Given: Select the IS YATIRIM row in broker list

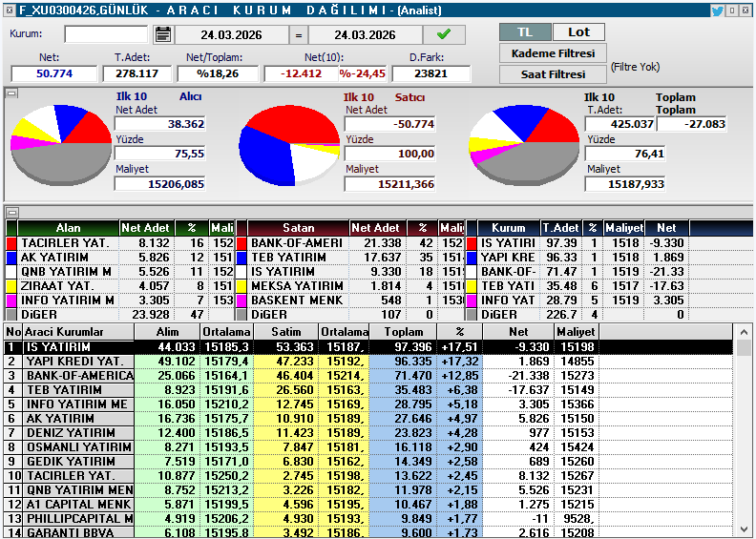Looking at the screenshot, I should pyautogui.click(x=368, y=347).
